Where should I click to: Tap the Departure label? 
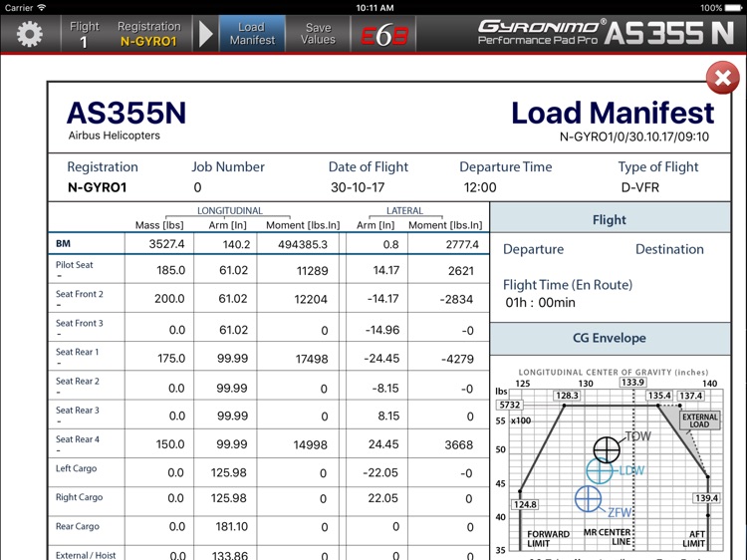coord(533,249)
